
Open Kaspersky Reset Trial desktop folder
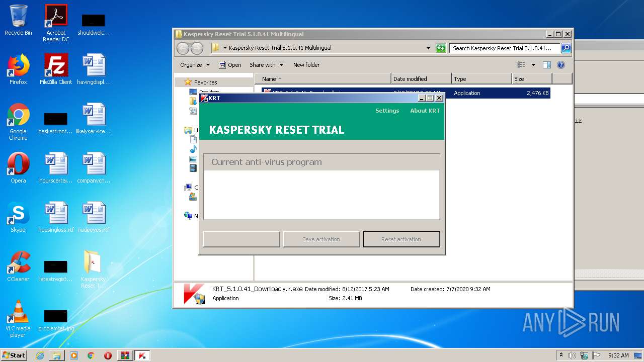[94, 269]
